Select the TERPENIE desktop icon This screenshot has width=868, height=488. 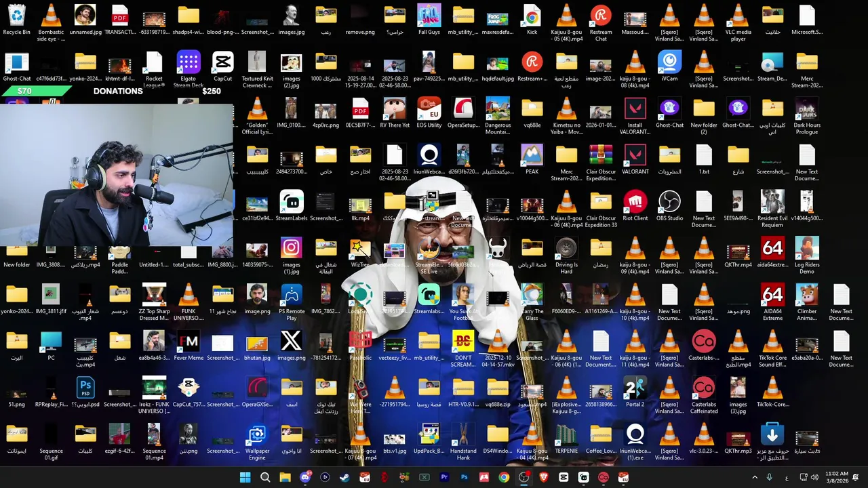566,439
